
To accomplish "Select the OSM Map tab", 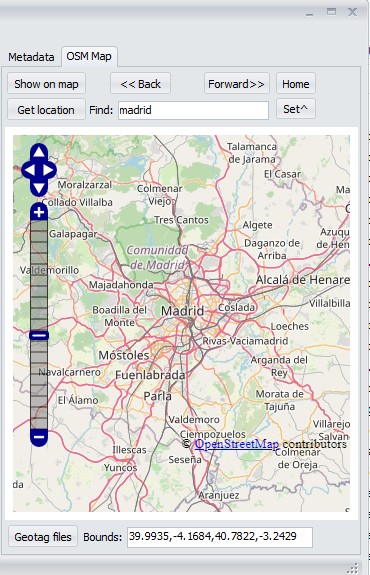I will [x=89, y=56].
